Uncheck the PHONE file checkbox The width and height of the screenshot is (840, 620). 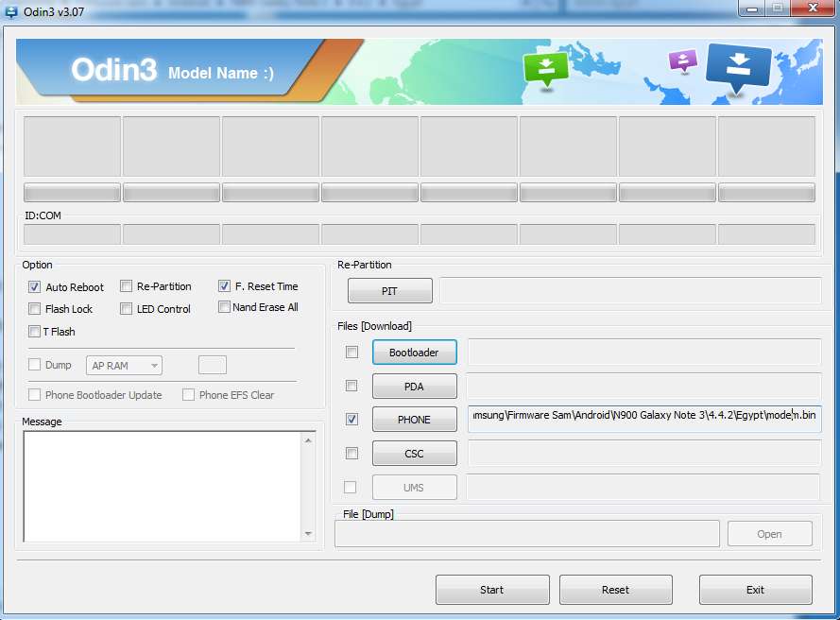pos(351,419)
